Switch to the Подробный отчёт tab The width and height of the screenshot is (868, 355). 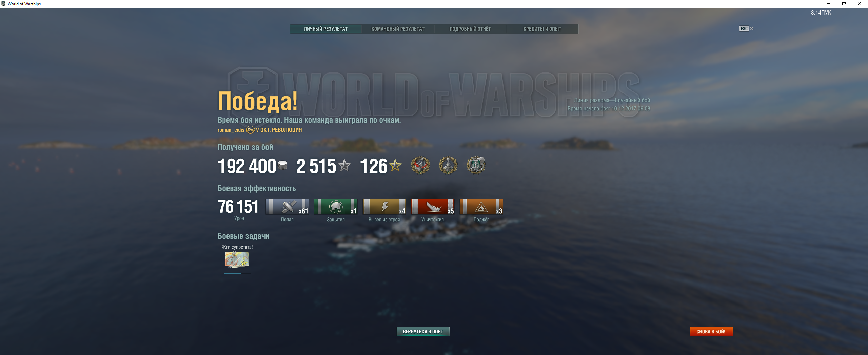[x=470, y=29]
